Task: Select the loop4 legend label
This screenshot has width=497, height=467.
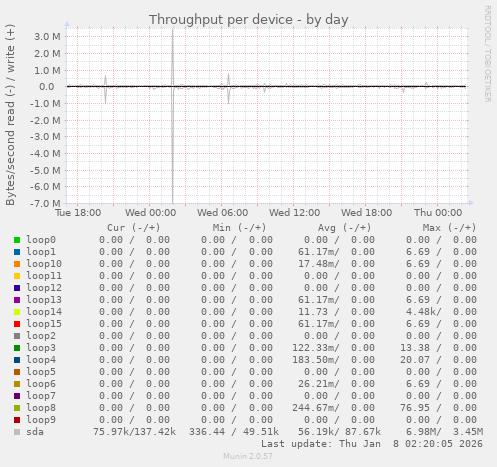Action: pyautogui.click(x=41, y=360)
